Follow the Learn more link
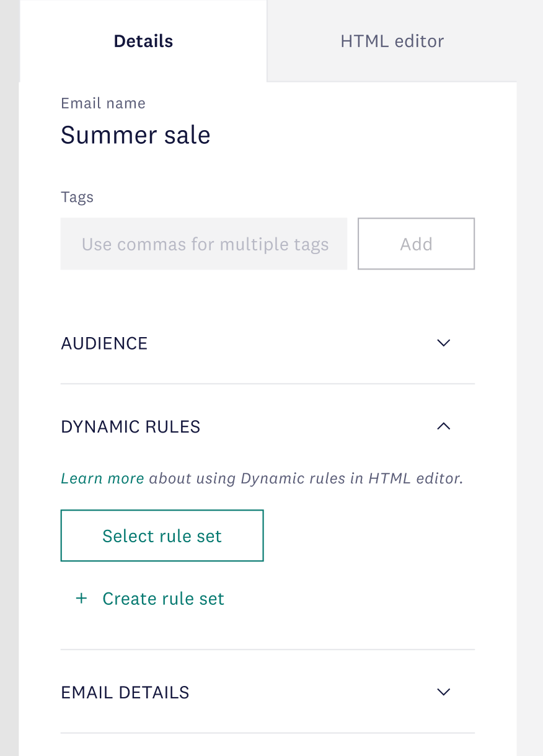 (x=102, y=478)
